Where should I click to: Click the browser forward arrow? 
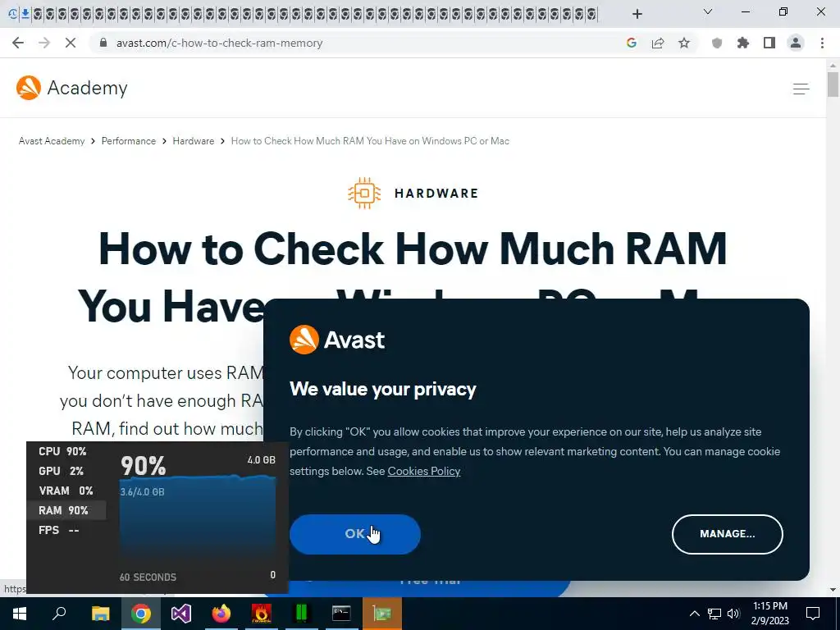44,43
